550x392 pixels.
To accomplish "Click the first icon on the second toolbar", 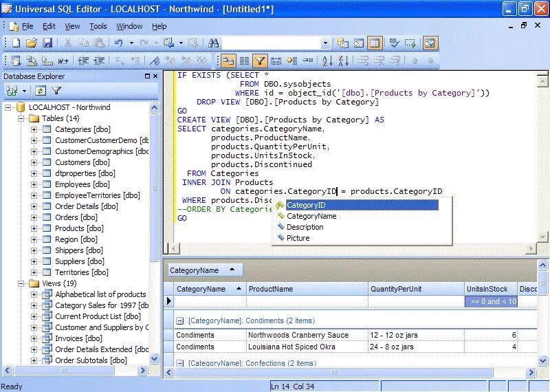I will (15, 61).
